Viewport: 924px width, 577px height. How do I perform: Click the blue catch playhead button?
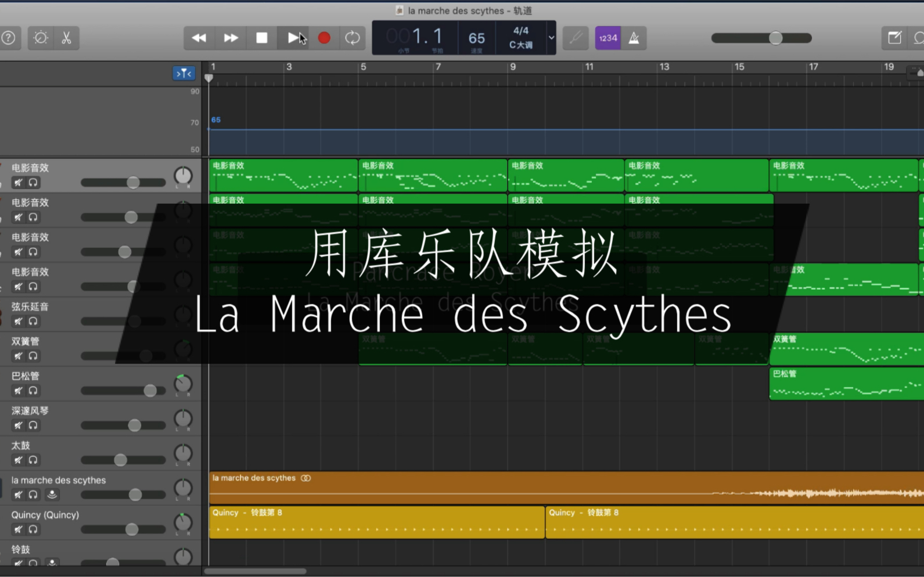point(184,73)
